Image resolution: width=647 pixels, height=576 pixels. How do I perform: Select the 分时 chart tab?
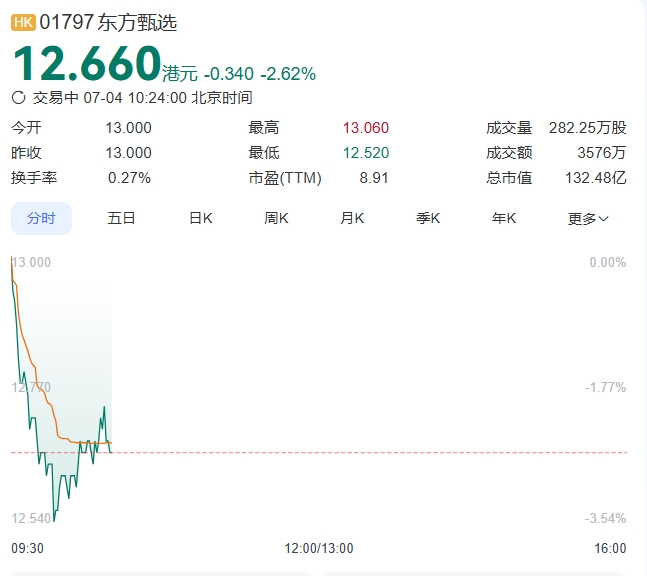pyautogui.click(x=41, y=218)
